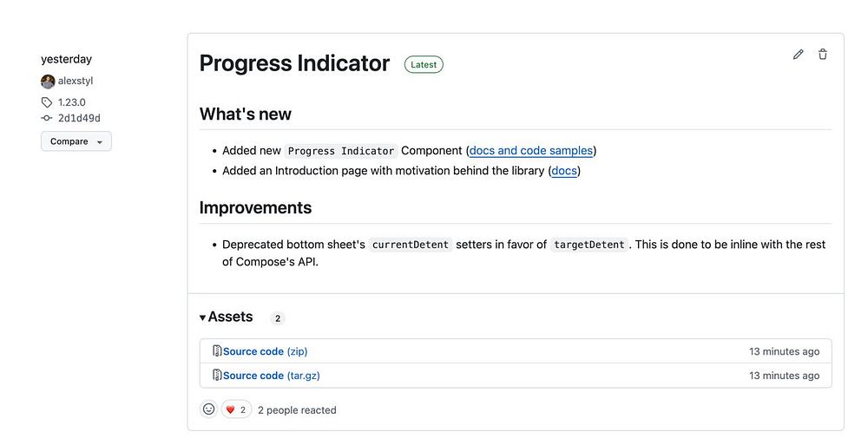Viewport: 868px width, 445px height.
Task: Open the 1.23.0 tag link
Action: (72, 102)
